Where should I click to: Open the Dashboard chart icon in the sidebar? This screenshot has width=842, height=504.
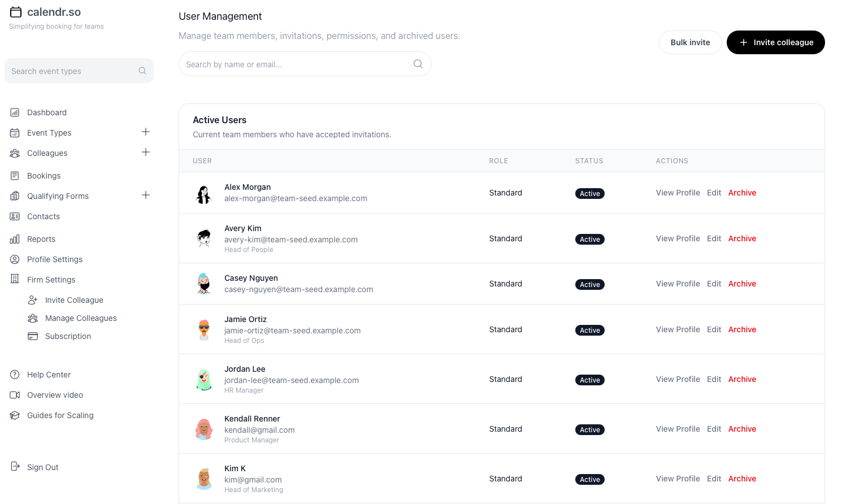pyautogui.click(x=15, y=112)
